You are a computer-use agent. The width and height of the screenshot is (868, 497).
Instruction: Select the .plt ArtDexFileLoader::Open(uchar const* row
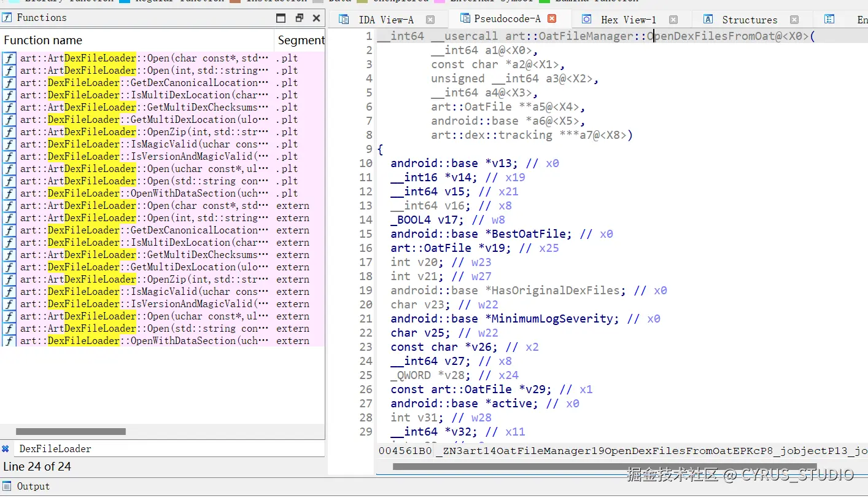coord(163,169)
